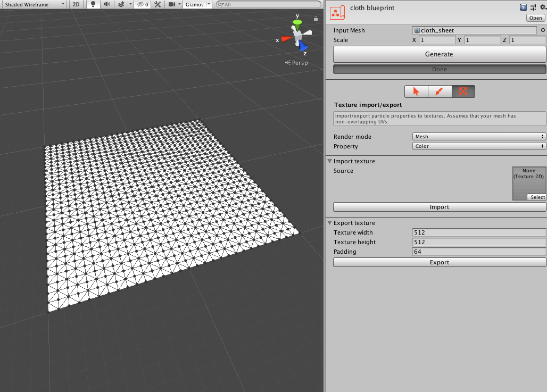
Task: Click Select on the Source texture slot
Action: point(537,197)
